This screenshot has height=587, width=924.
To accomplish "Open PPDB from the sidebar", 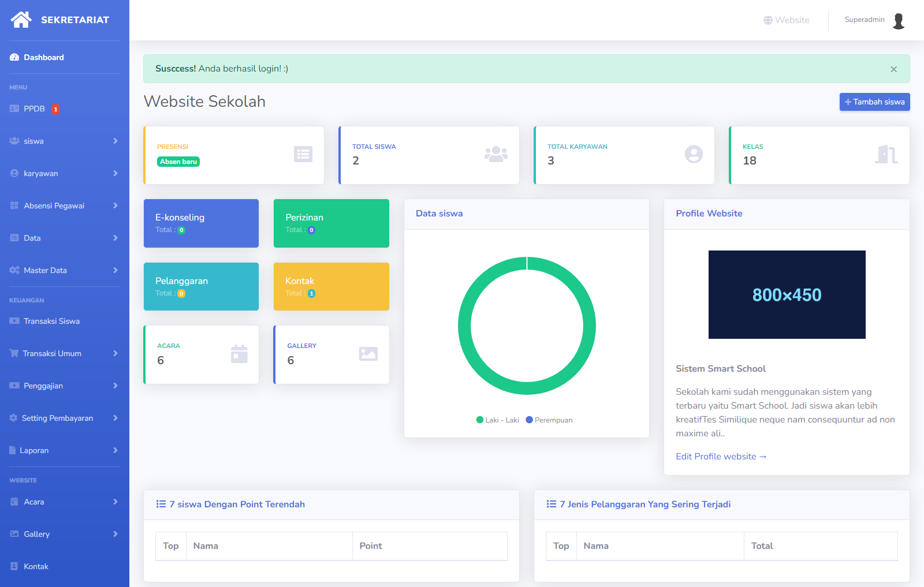I will 34,109.
